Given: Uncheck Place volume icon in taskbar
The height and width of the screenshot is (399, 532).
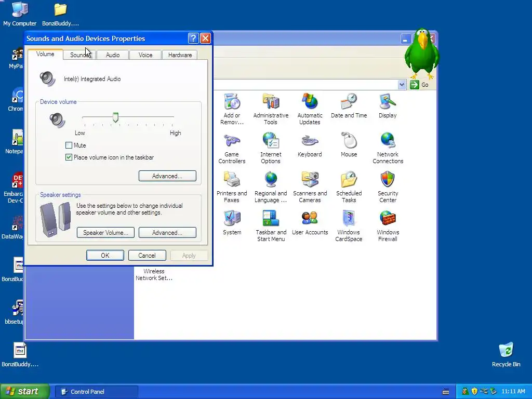Looking at the screenshot, I should (x=69, y=157).
